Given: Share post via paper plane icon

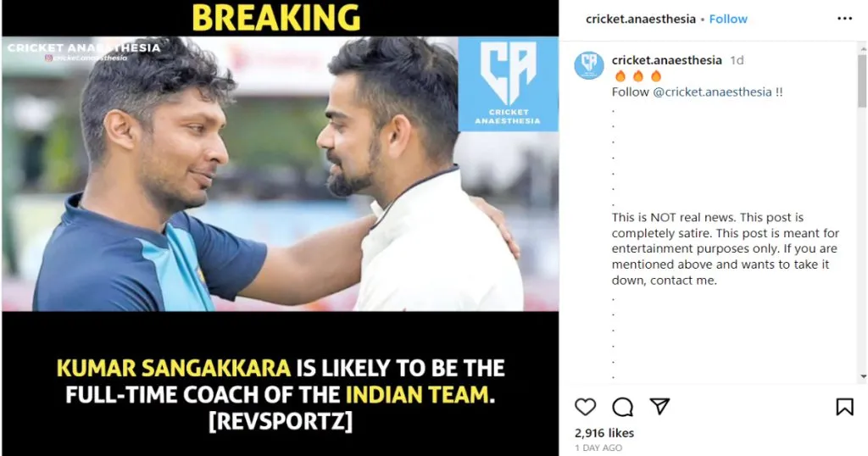Looking at the screenshot, I should [659, 406].
